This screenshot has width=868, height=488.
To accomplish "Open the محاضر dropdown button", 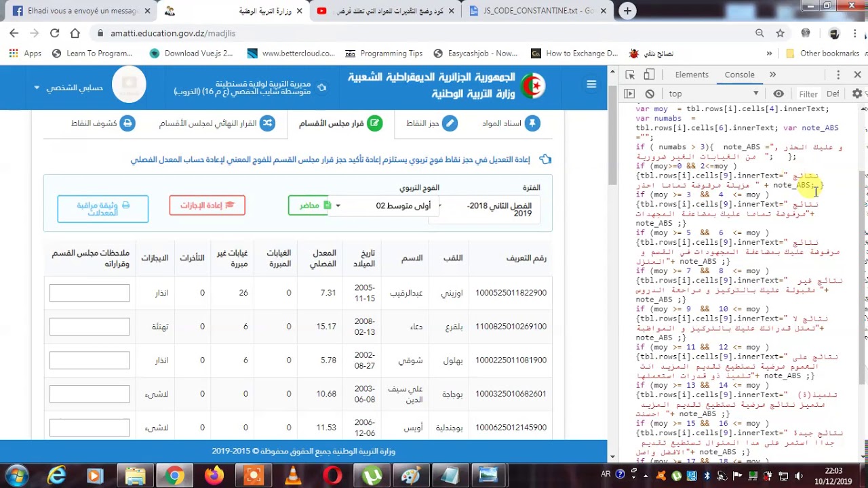I will click(309, 205).
